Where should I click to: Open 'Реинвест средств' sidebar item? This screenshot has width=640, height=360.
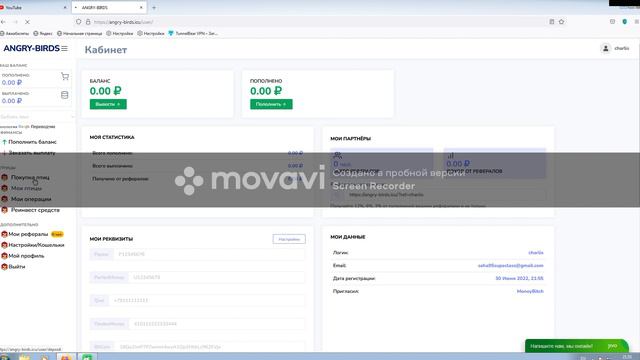click(35, 210)
